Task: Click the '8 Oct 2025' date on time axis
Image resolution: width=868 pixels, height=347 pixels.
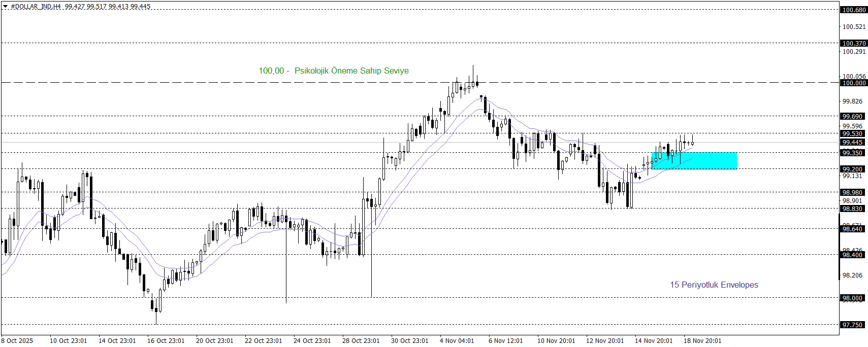Action: 17,341
